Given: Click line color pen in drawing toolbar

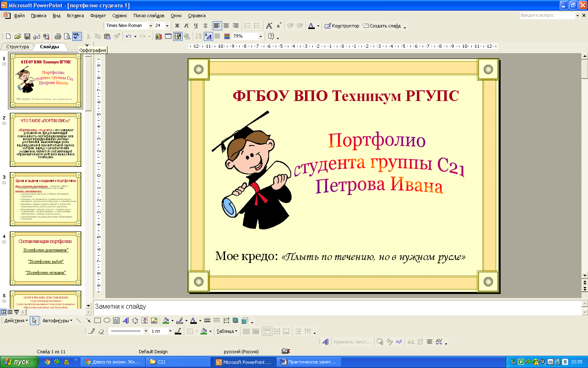Looking at the screenshot, I should [179, 321].
